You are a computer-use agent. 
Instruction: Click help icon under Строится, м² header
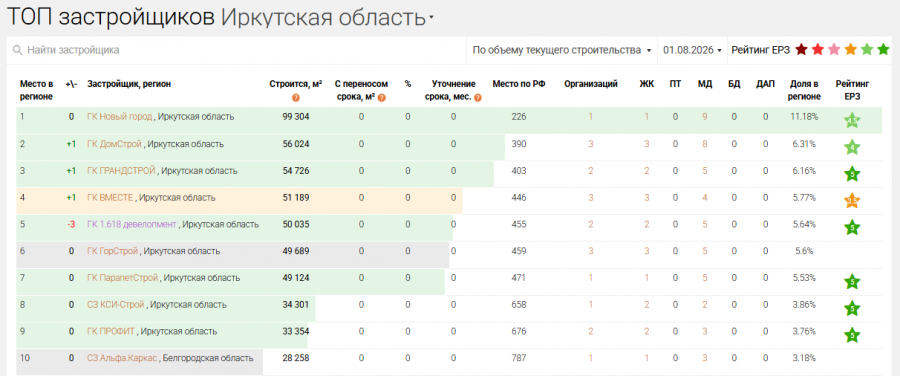pos(296,98)
